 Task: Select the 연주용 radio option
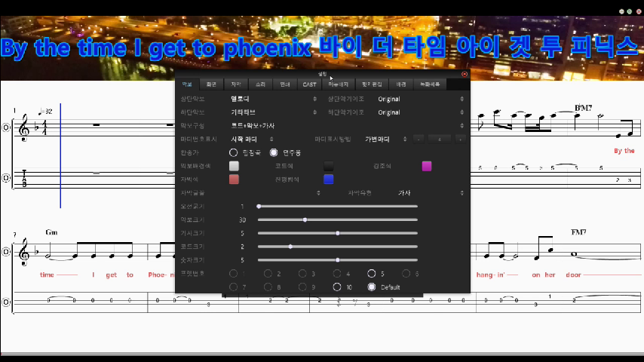[x=274, y=153]
